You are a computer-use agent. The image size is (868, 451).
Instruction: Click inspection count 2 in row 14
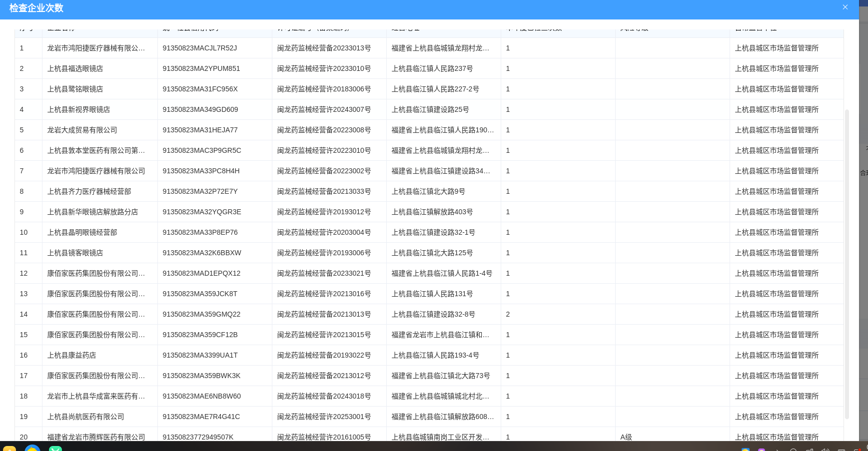[x=508, y=314]
